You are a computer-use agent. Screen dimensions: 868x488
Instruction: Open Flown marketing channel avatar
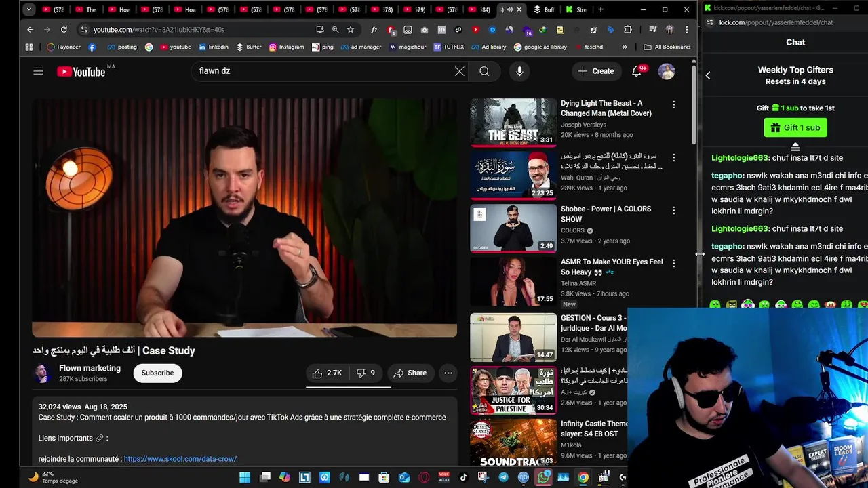tap(42, 373)
